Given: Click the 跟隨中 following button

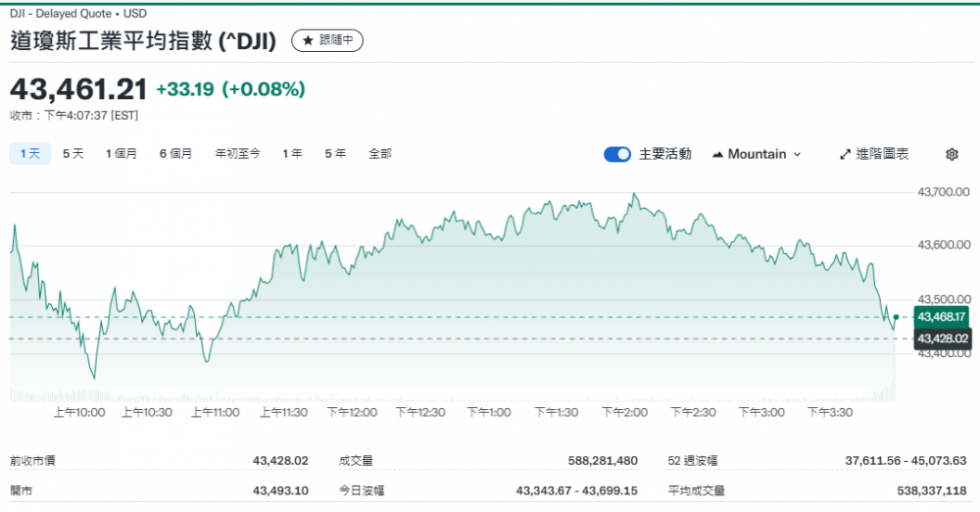Looking at the screenshot, I should point(328,40).
